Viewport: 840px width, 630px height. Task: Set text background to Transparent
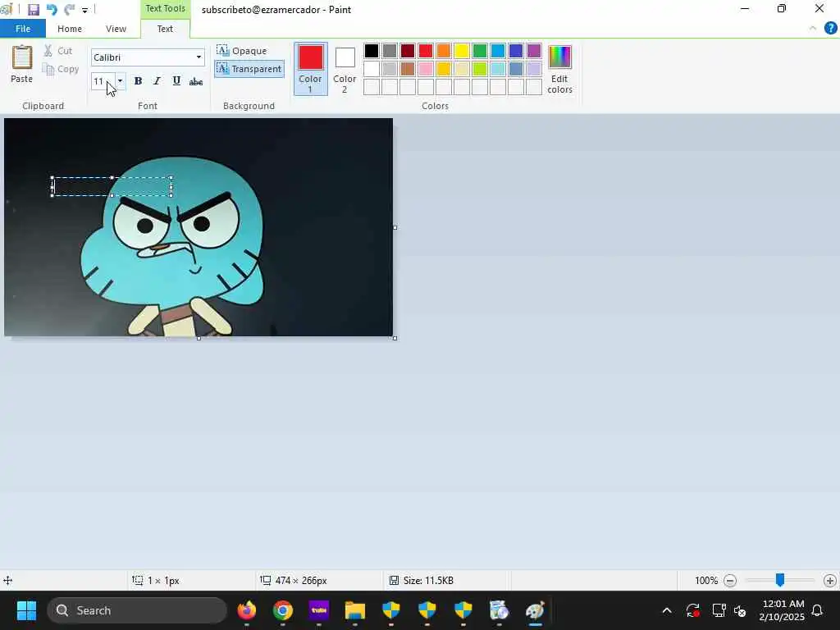[249, 69]
